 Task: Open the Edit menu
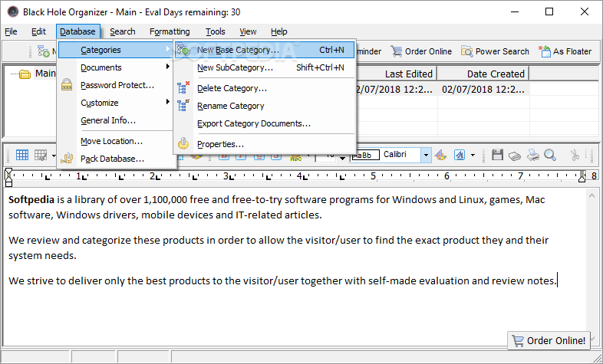38,31
